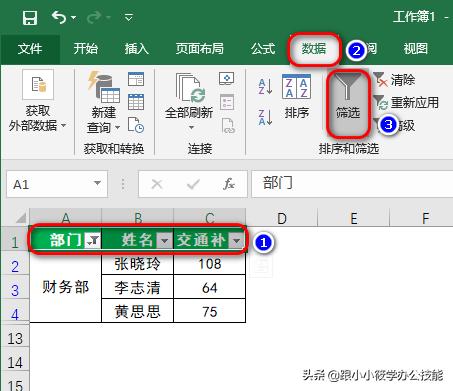The image size is (453, 391).
Task: Switch to the 数据 ribbon tab
Action: [314, 49]
